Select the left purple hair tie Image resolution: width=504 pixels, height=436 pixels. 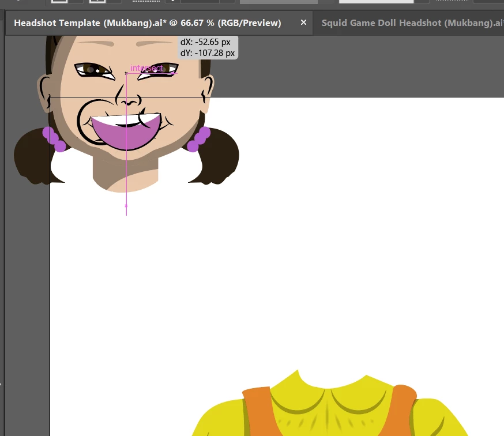point(53,139)
